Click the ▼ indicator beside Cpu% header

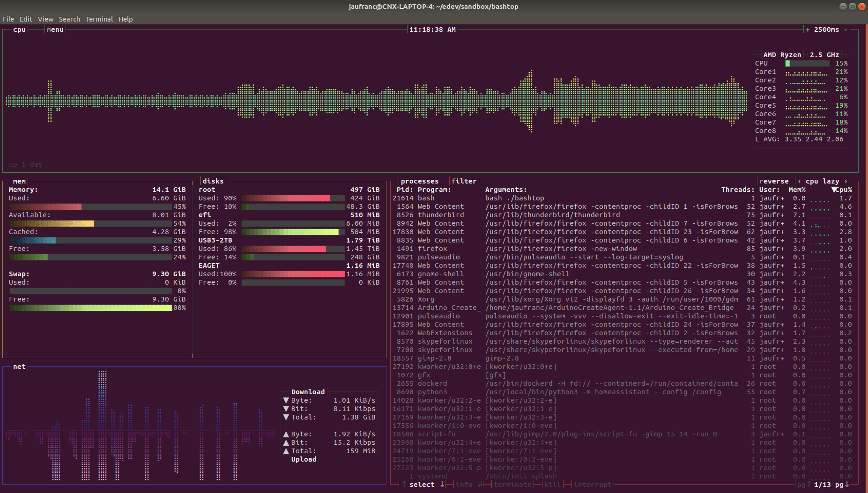[x=834, y=190]
